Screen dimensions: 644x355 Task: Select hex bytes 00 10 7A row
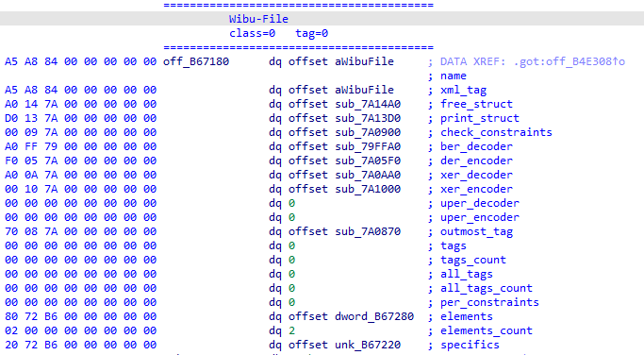tap(80, 189)
